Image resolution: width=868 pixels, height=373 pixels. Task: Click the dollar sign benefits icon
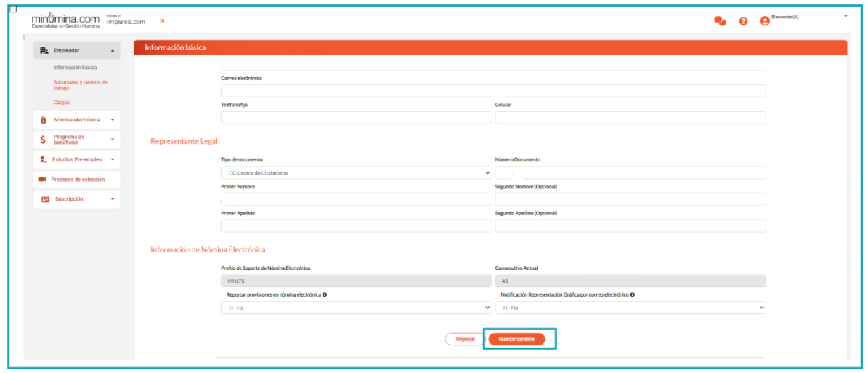(x=44, y=140)
